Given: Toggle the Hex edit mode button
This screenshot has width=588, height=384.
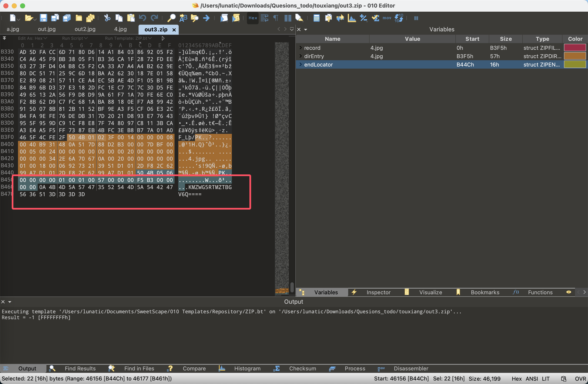Looking at the screenshot, I should [x=253, y=18].
